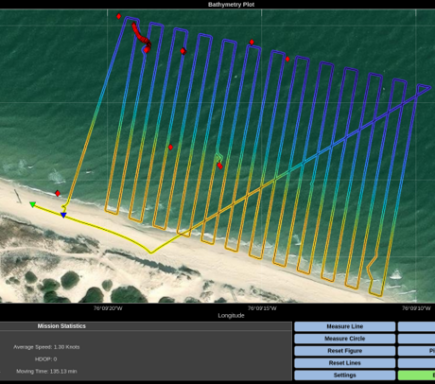
Task: Select the blue triangle marker on the beach
Action: (x=63, y=215)
